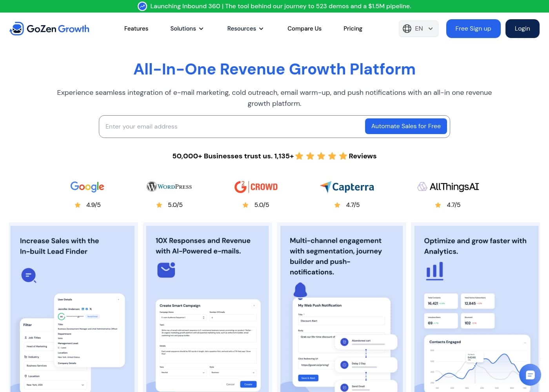This screenshot has width=549, height=392.
Task: Click the G2 Crowd rating logo
Action: 256,187
